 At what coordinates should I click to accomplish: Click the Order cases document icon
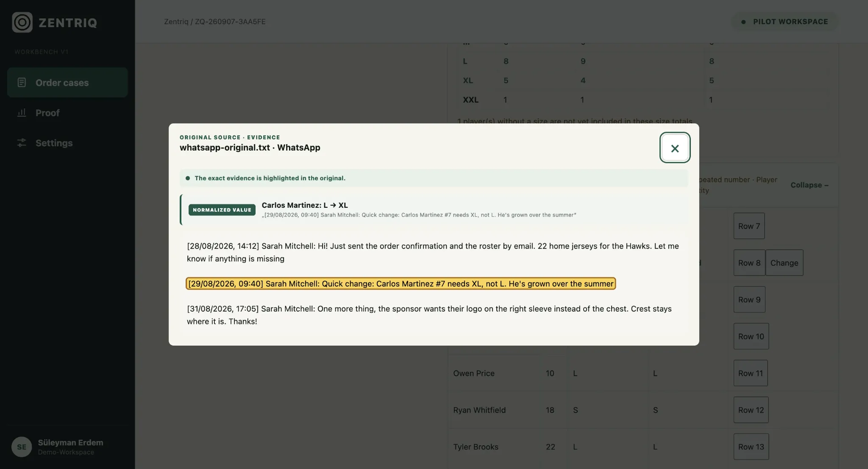tap(22, 82)
